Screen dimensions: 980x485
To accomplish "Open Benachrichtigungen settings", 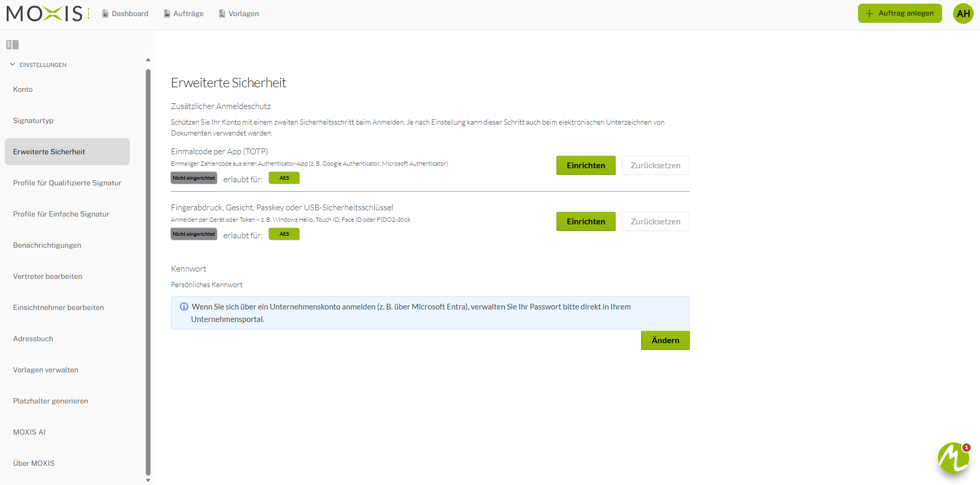I will coord(67,245).
